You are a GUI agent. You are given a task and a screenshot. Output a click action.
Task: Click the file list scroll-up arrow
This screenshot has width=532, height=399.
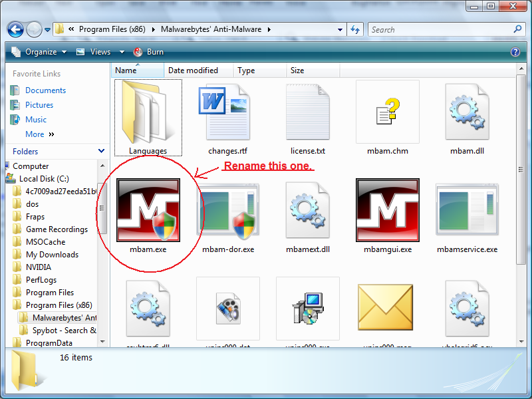pyautogui.click(x=521, y=69)
